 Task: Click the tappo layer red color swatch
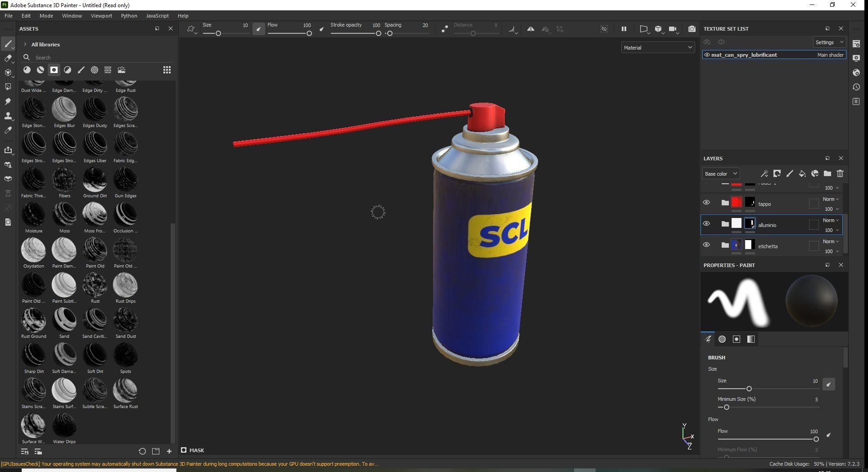737,202
